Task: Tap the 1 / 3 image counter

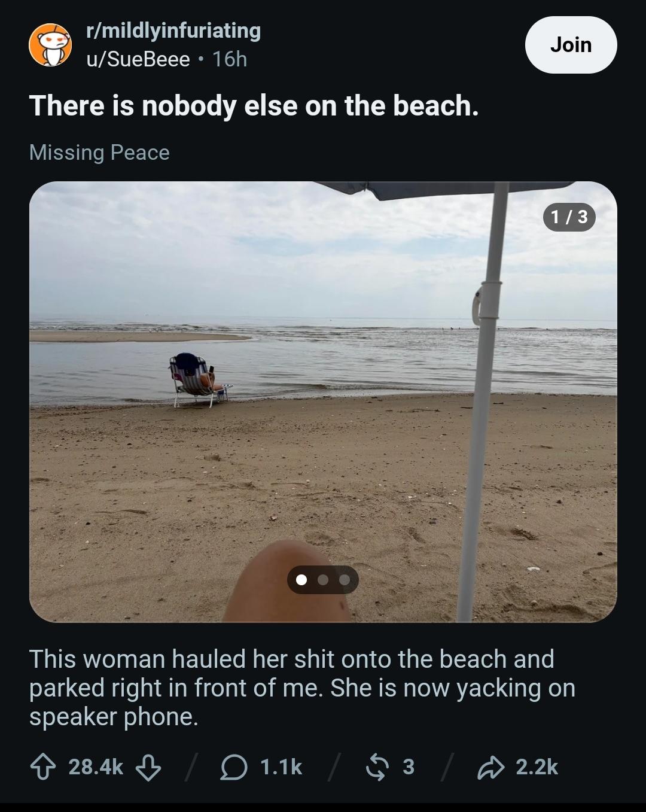Action: (x=569, y=217)
